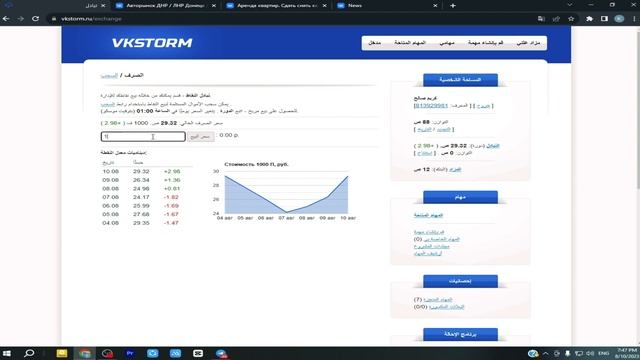The image size is (640, 360).
Task: Close the Аренда квартир tab
Action: (324, 6)
